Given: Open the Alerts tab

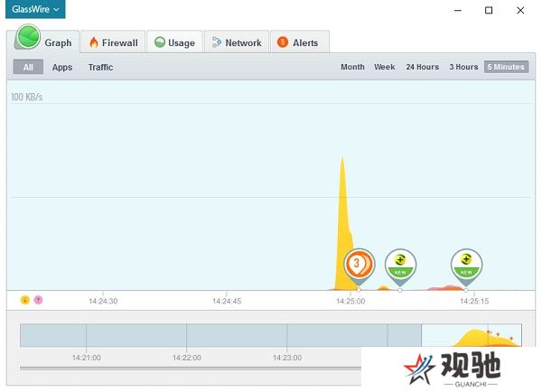Looking at the screenshot, I should [299, 42].
